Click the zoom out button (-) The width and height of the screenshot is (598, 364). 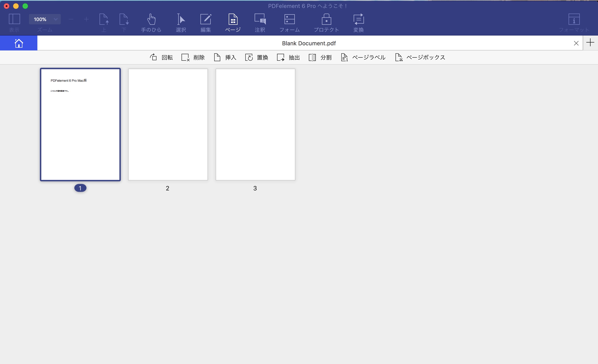point(71,19)
